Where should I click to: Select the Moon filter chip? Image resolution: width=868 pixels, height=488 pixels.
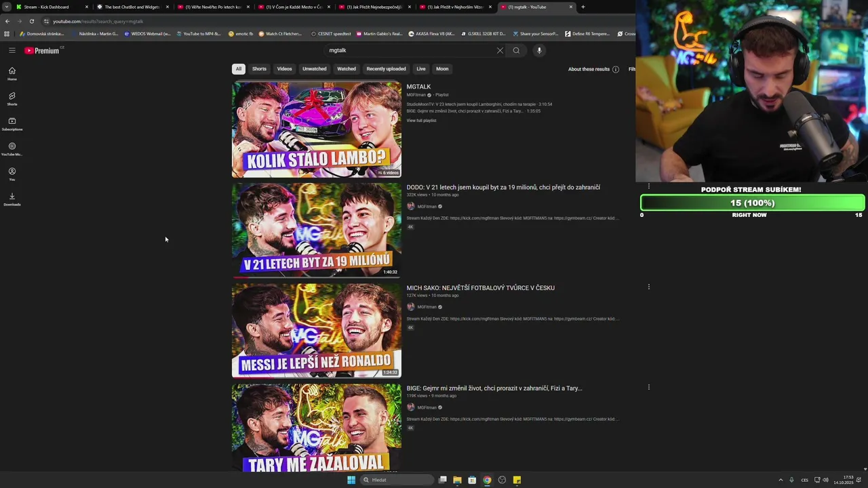point(442,68)
